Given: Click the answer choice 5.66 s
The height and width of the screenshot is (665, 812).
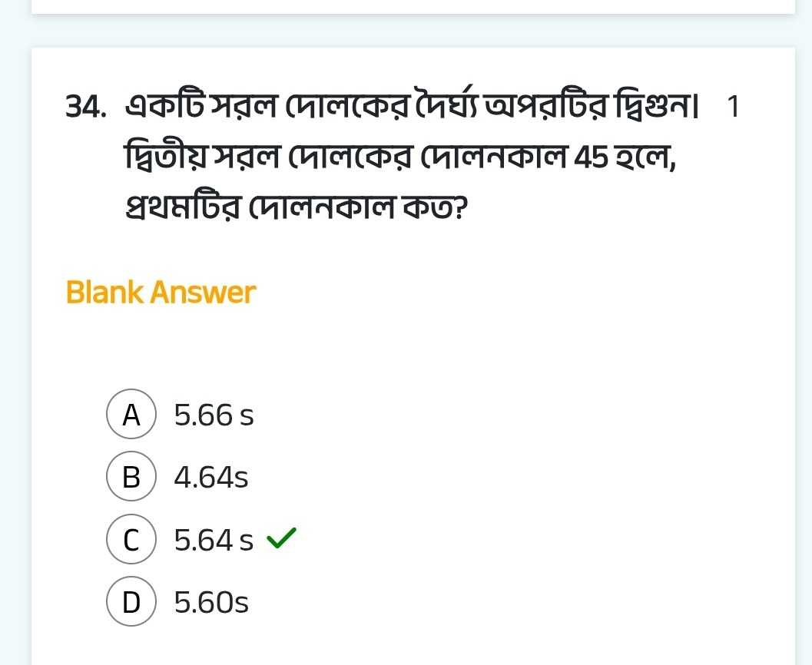Looking at the screenshot, I should 214,415.
